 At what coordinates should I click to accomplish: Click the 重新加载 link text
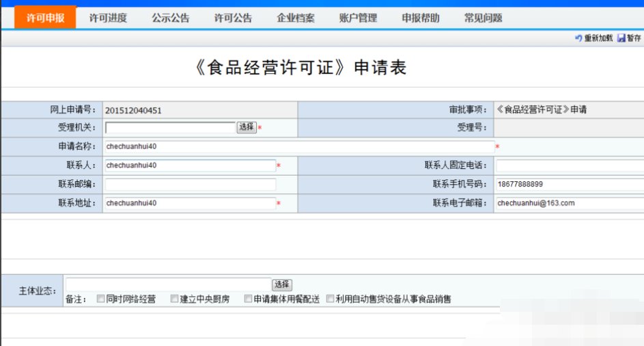click(x=598, y=38)
